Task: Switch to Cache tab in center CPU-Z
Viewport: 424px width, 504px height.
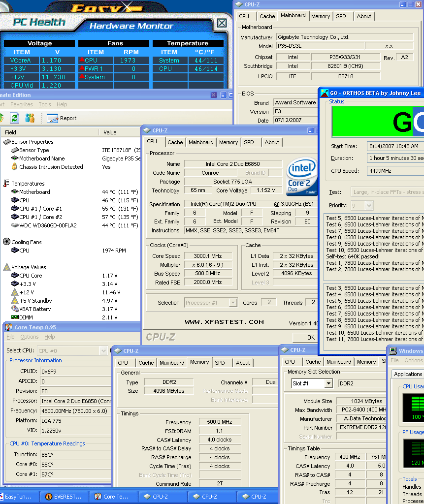Action: (175, 142)
